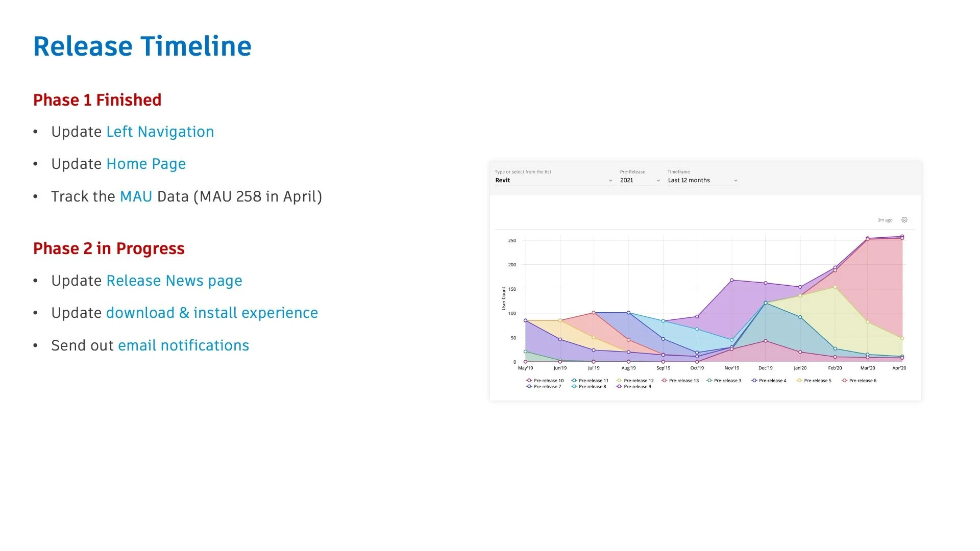Select Pre-release 6 legend entry
The height and width of the screenshot is (551, 980).
tap(862, 381)
